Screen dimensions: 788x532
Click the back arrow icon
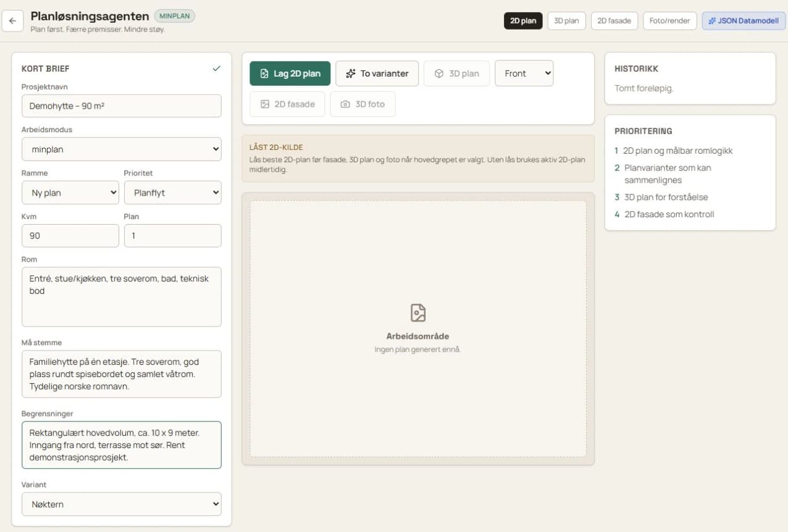pos(12,20)
